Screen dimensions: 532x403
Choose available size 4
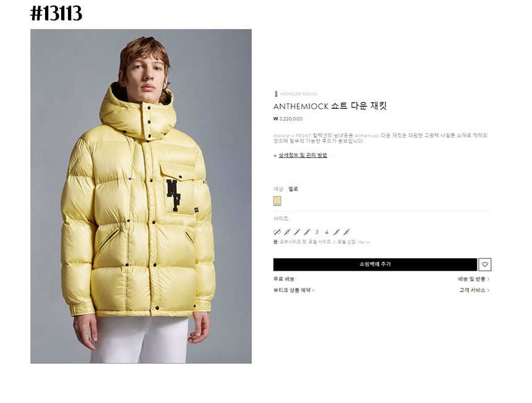(x=327, y=232)
